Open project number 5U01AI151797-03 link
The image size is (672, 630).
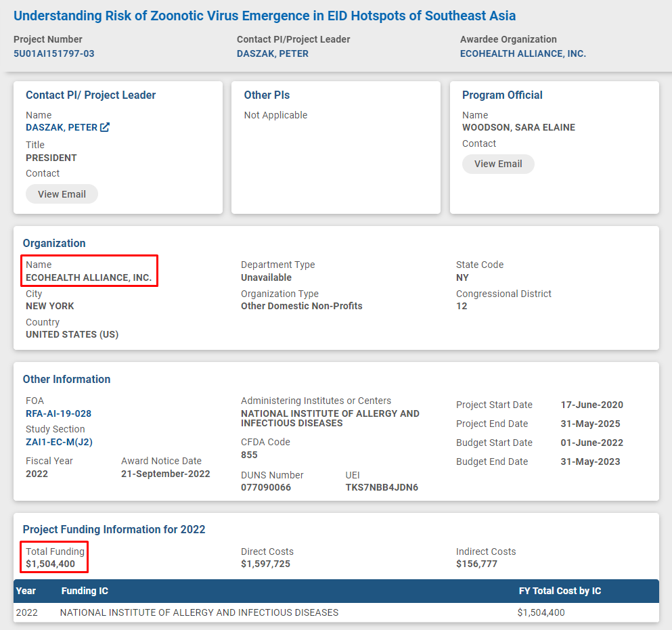click(54, 53)
